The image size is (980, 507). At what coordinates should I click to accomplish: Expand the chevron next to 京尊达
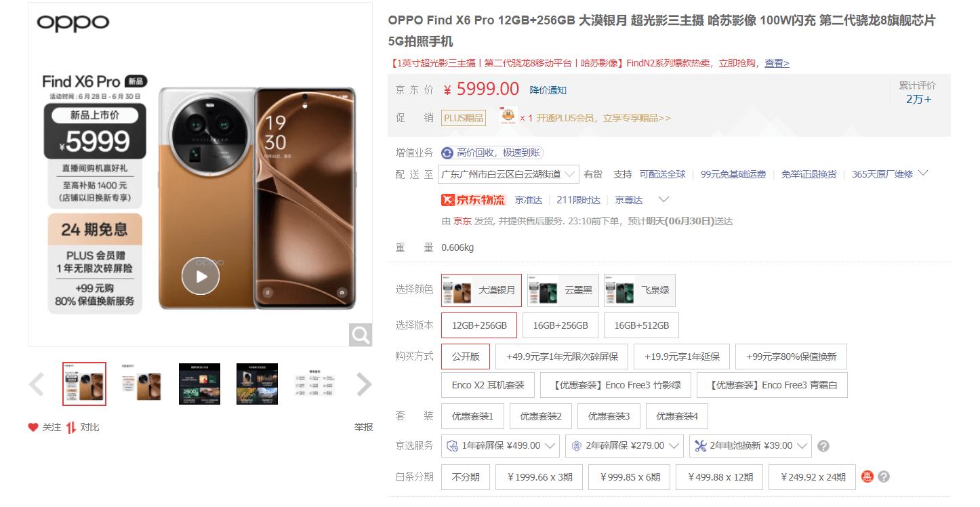coord(663,199)
